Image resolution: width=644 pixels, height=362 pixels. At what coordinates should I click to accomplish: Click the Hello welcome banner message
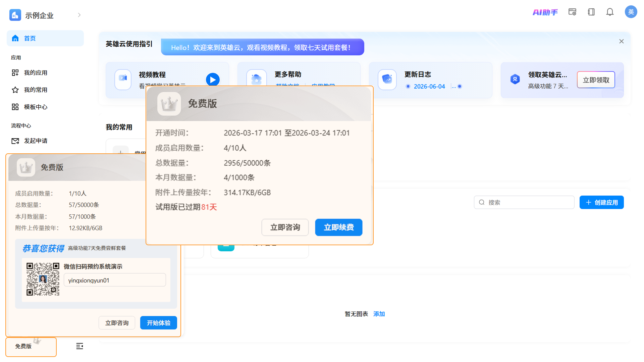pos(262,47)
